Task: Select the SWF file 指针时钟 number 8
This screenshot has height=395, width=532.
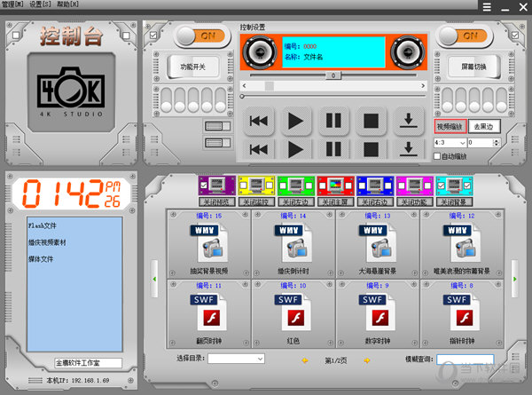Action: point(462,313)
